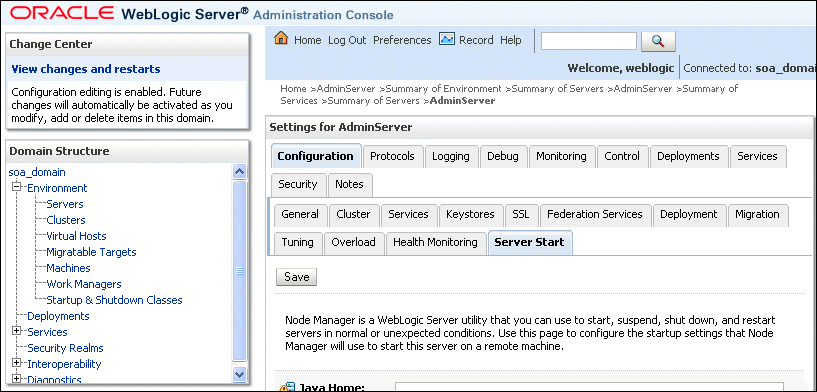Select the Tuning sub-tab
Viewport: 817px width, 392px height.
tap(298, 242)
